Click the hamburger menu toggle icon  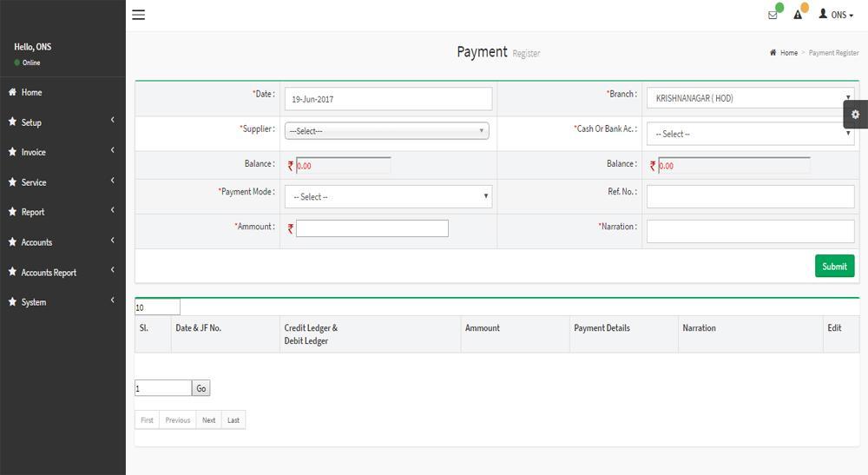pyautogui.click(x=138, y=15)
